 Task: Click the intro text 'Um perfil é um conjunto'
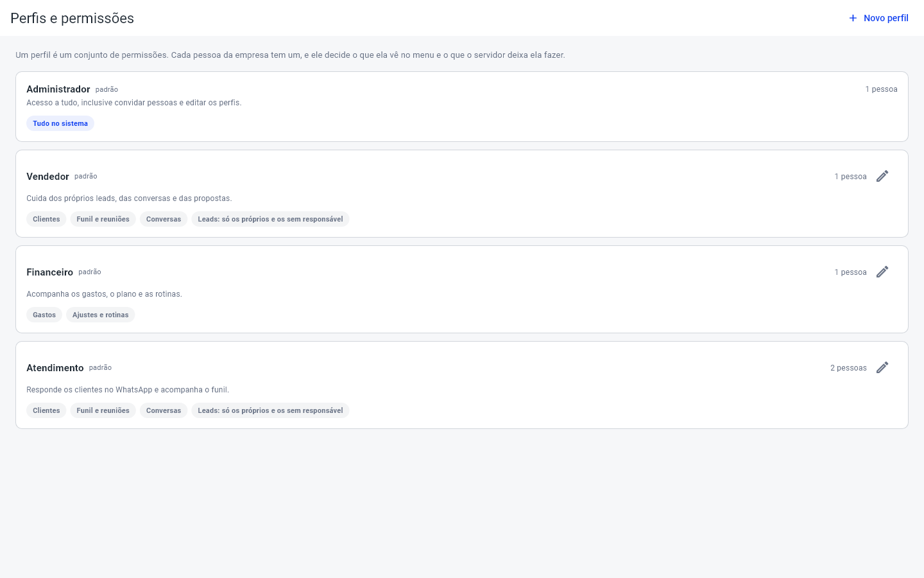tap(290, 55)
